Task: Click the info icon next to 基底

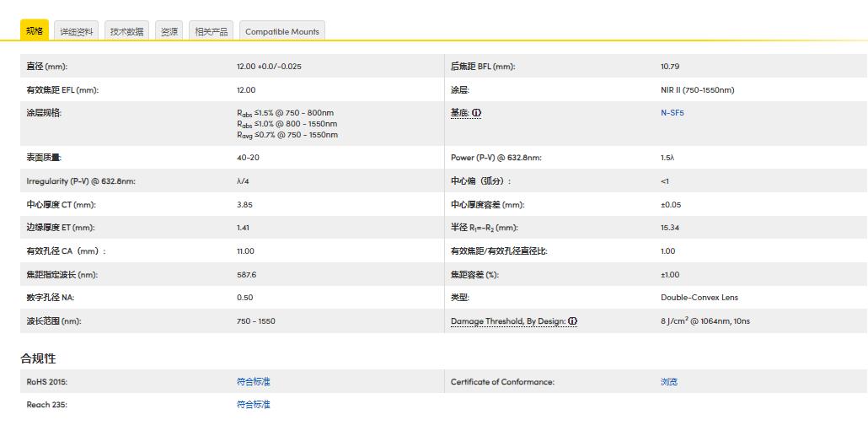Action: pos(477,113)
